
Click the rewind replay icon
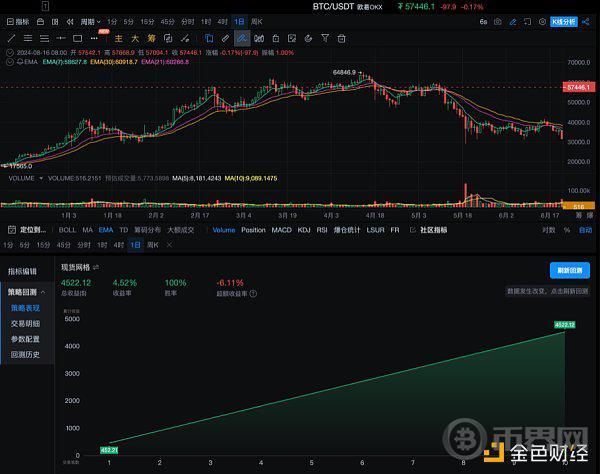click(70, 22)
